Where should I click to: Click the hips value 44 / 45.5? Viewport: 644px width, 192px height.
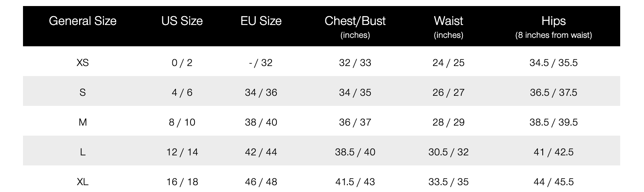point(554,182)
